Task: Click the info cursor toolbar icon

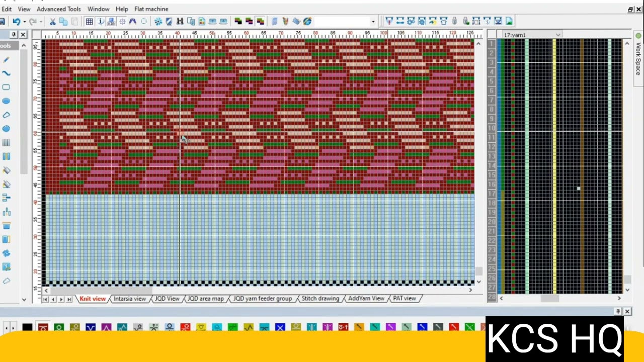Action: tap(100, 21)
